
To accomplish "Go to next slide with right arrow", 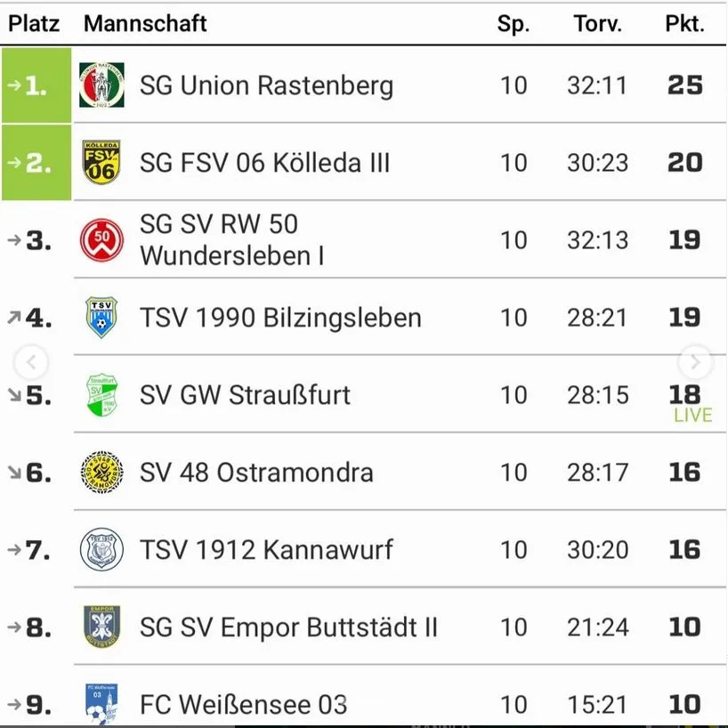I will [x=695, y=362].
